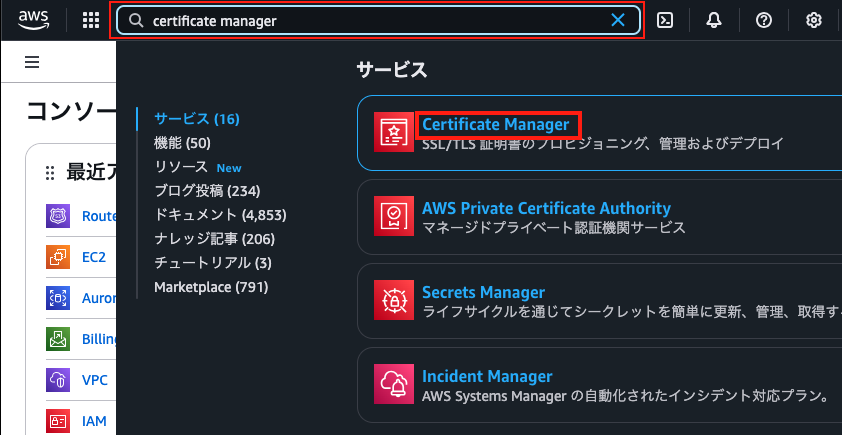Clear the search with the X icon

pos(618,20)
